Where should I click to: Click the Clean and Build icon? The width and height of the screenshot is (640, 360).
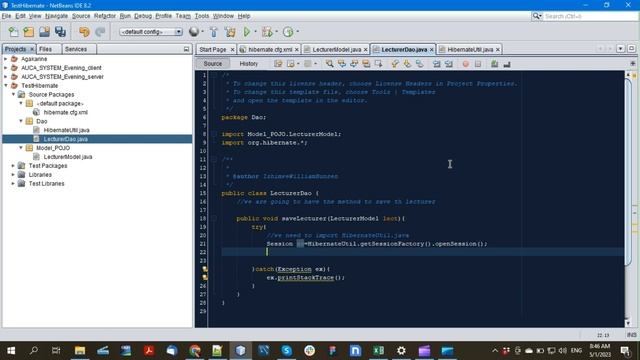pyautogui.click(x=230, y=32)
